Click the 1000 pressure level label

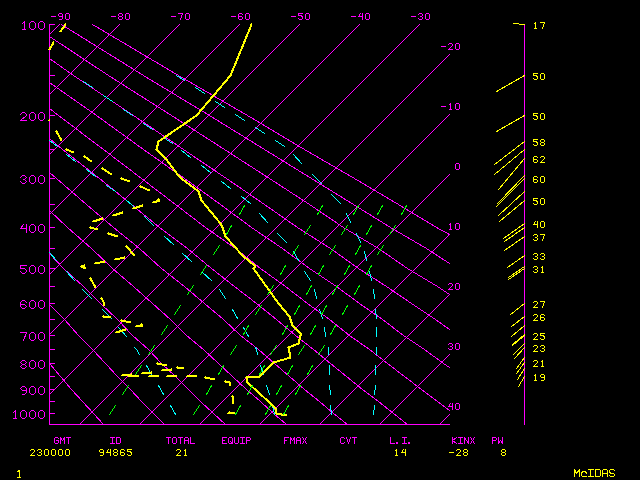(30, 414)
